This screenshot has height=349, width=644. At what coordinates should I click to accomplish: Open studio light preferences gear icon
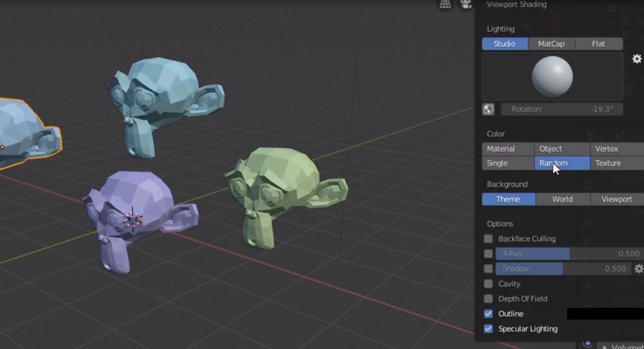pos(637,59)
